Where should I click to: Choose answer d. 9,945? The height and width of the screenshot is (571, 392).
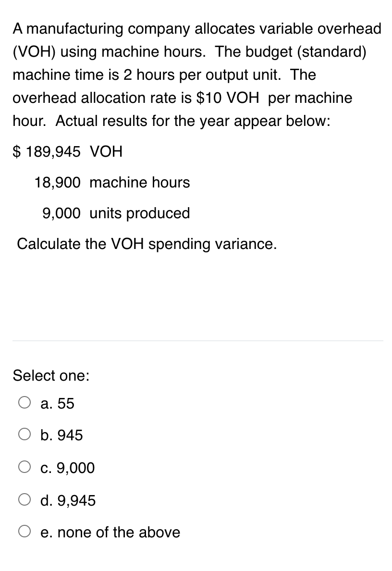click(x=24, y=499)
